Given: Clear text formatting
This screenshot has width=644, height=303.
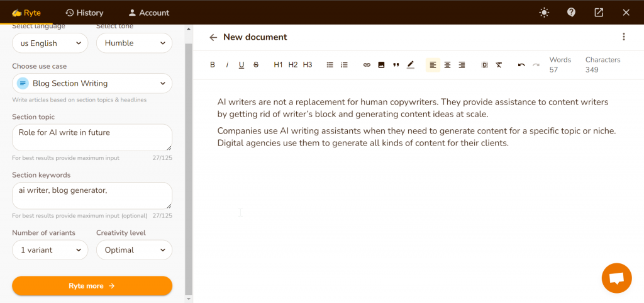Looking at the screenshot, I should [x=499, y=65].
